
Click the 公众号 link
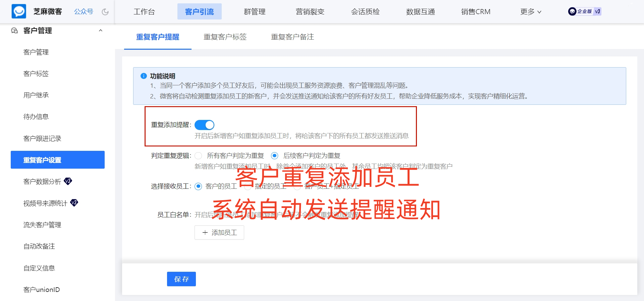point(84,12)
